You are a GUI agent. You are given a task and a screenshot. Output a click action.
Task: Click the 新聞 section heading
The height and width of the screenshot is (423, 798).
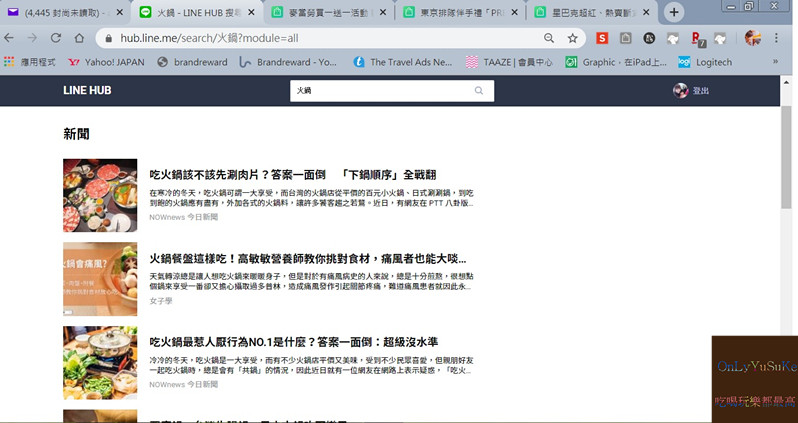click(76, 134)
